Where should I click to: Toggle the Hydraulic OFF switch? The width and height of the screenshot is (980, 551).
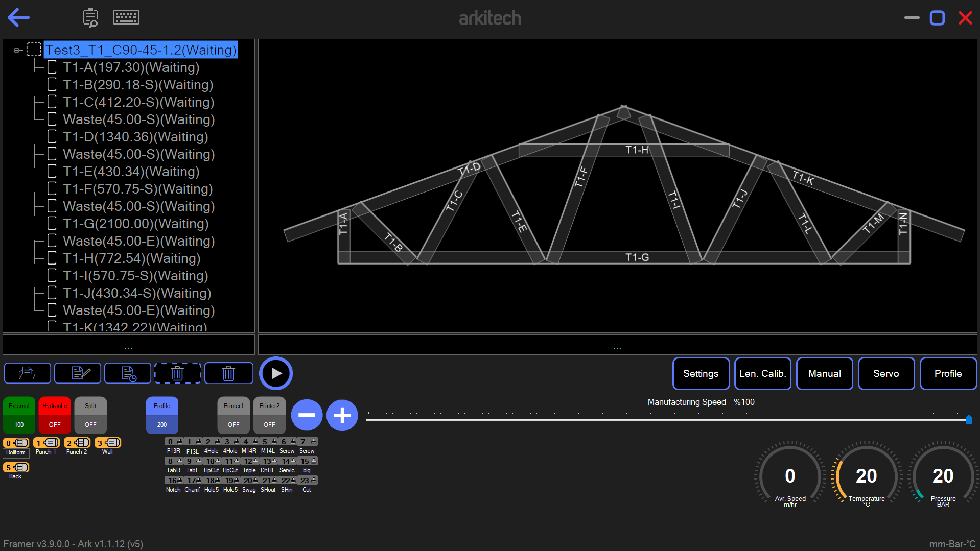point(54,415)
